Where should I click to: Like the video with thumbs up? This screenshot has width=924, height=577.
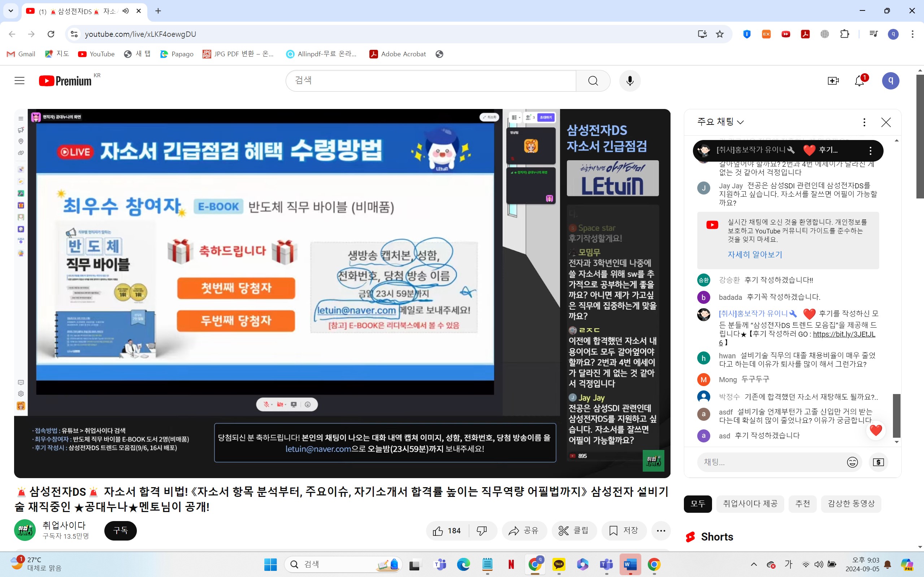coord(438,530)
